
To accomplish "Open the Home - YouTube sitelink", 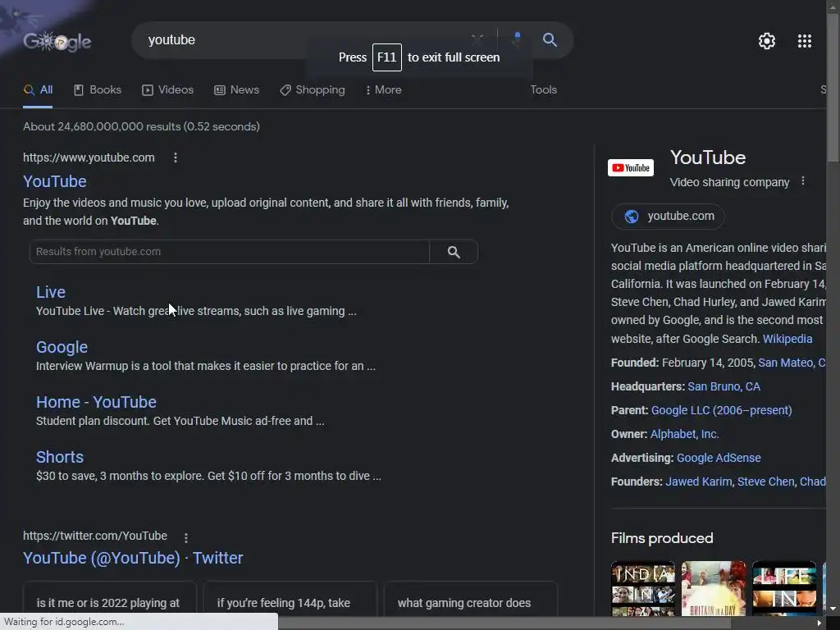I will pos(97,402).
